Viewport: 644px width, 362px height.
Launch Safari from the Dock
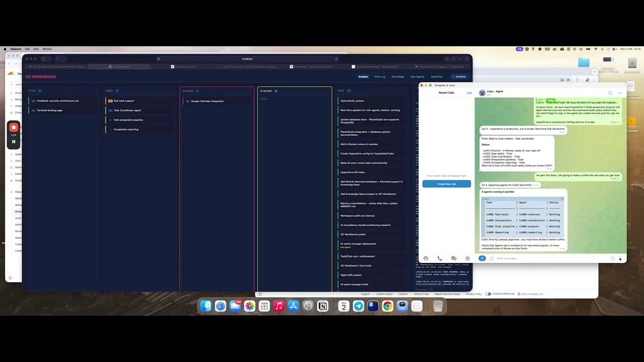[220, 306]
